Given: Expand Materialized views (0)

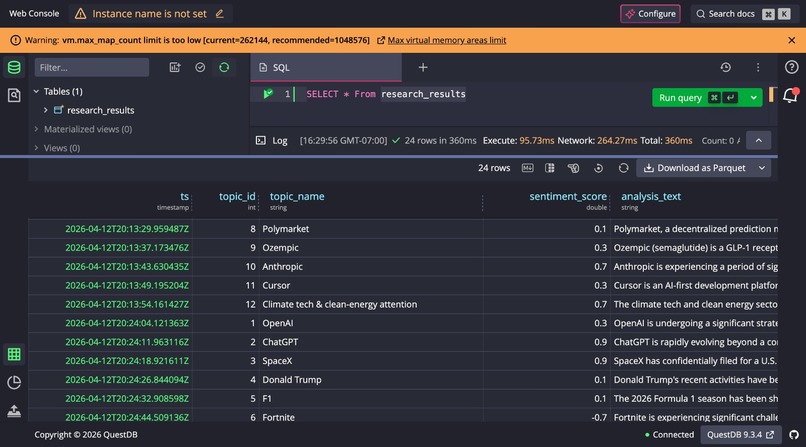Looking at the screenshot, I should [x=36, y=129].
